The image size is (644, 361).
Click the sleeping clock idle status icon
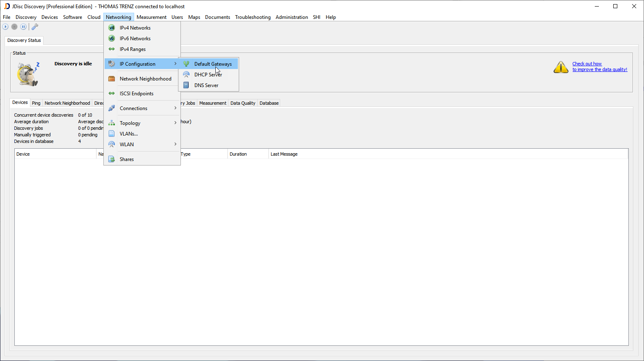pos(28,74)
